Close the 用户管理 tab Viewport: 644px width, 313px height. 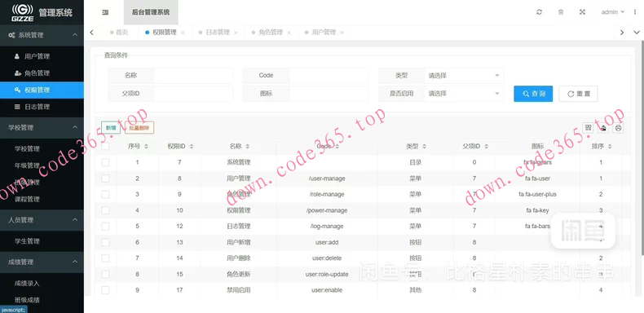(x=342, y=33)
